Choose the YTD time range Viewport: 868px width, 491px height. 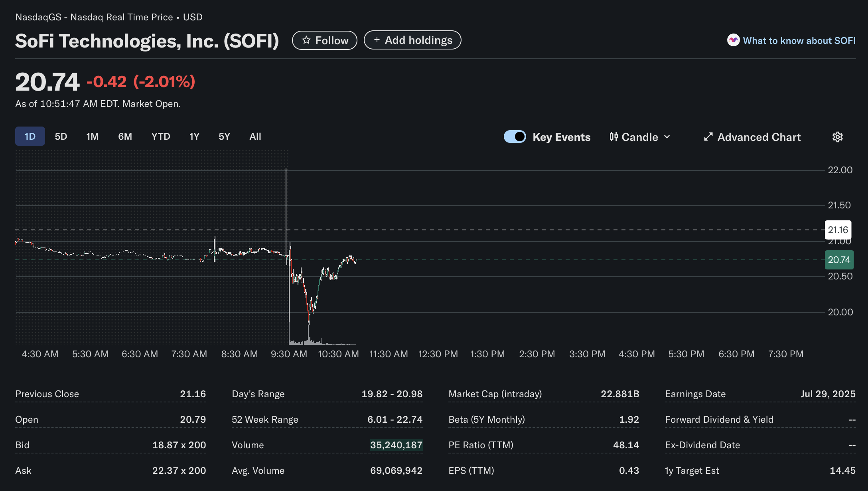coord(161,137)
